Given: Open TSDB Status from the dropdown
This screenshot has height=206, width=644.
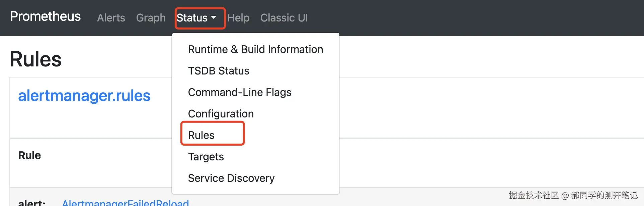Looking at the screenshot, I should [219, 71].
